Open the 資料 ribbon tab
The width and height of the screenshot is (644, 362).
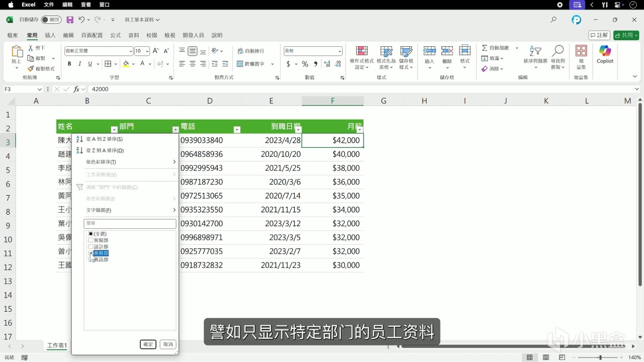tap(134, 35)
